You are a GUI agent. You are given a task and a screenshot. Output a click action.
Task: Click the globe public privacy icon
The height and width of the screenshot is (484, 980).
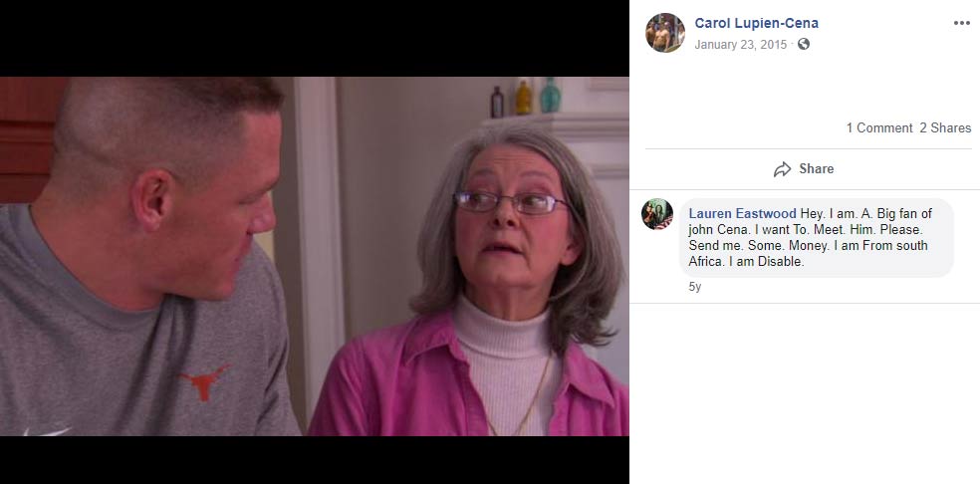804,44
